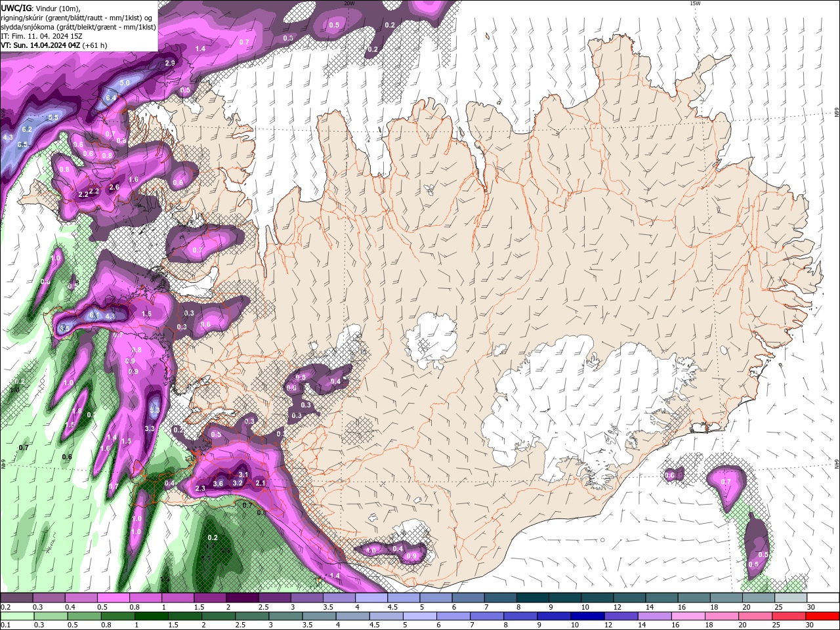Click the '2.9' precipitation value on the map
This screenshot has height=630, width=840.
coord(170,63)
